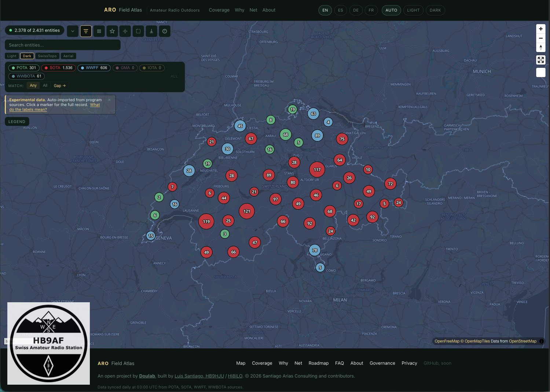This screenshot has width=550, height=392.
Task: Open Why in the top navigation
Action: (239, 10)
